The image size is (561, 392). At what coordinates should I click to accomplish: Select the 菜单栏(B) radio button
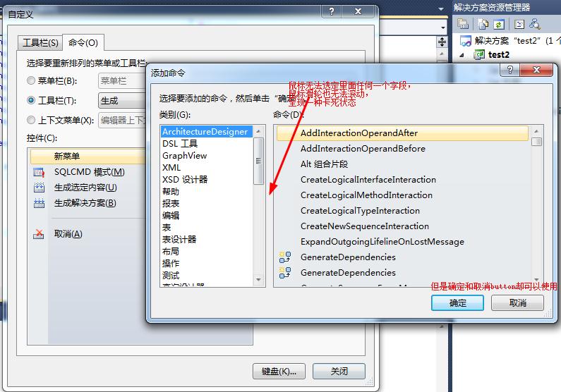coord(31,81)
